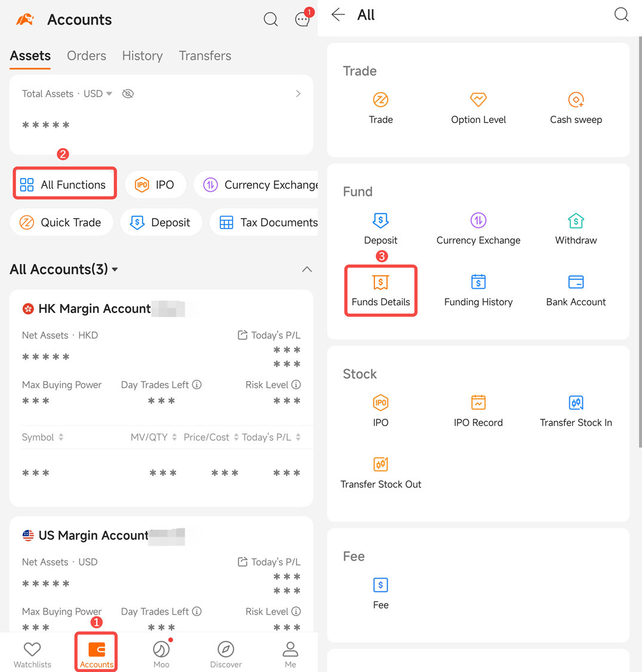Show info for HK Risk Level

click(296, 385)
